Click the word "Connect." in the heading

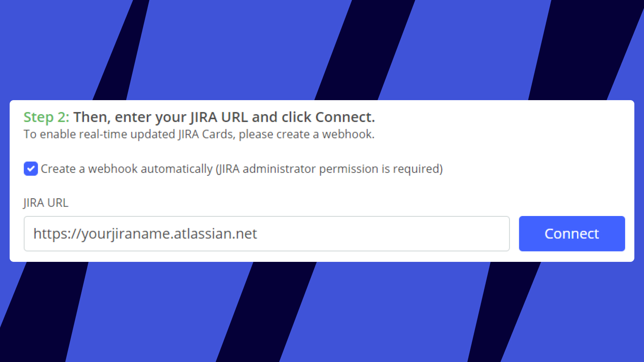point(345,117)
